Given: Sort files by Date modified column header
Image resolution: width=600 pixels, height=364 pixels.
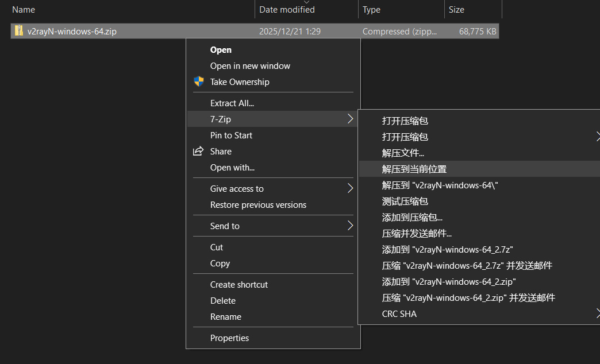Looking at the screenshot, I should pos(287,10).
